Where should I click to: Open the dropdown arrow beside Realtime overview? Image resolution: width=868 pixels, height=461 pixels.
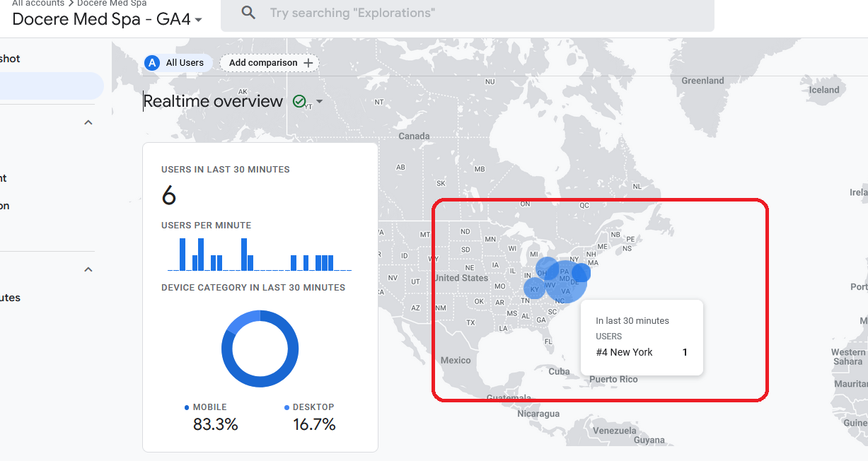pos(319,102)
